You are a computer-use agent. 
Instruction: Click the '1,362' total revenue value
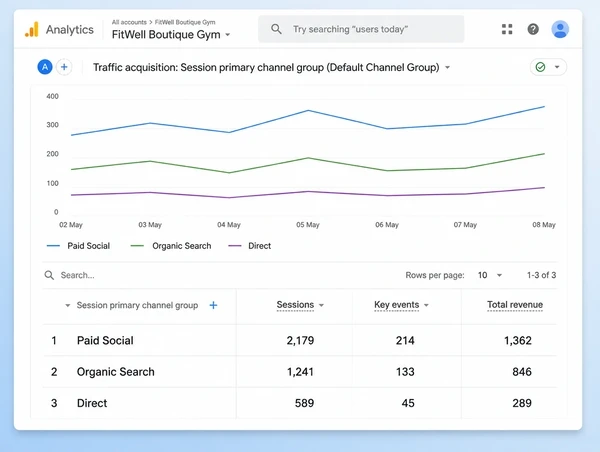(x=518, y=340)
